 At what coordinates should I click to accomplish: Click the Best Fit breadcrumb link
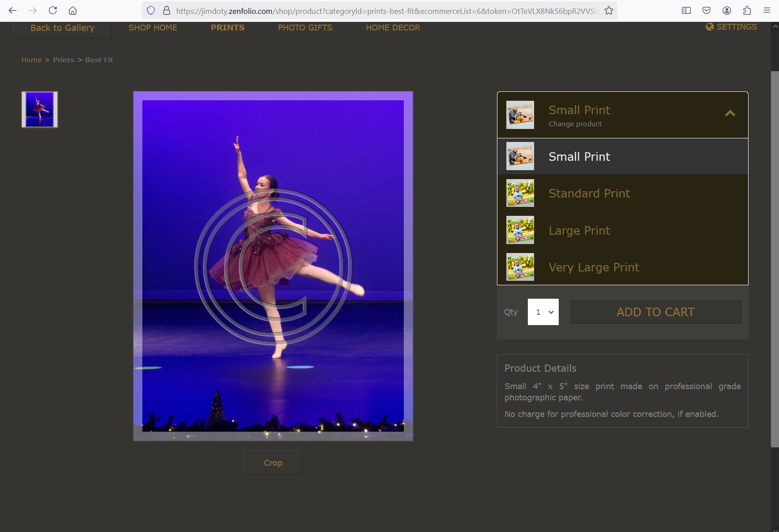(x=99, y=60)
